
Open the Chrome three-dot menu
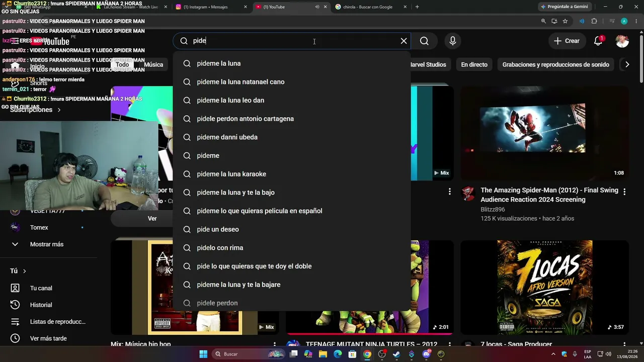[x=635, y=21]
